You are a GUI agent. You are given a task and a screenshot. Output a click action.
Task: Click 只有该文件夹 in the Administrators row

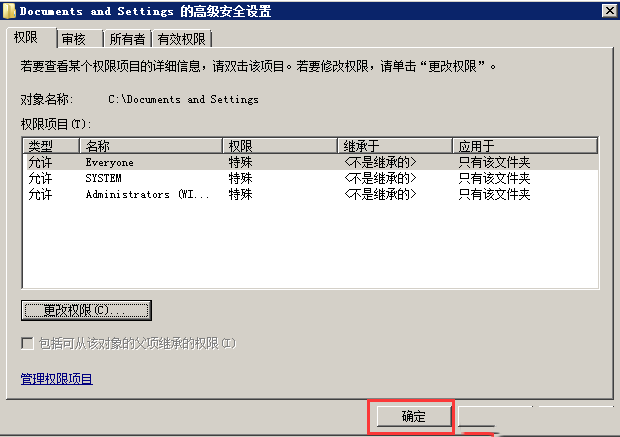[494, 194]
